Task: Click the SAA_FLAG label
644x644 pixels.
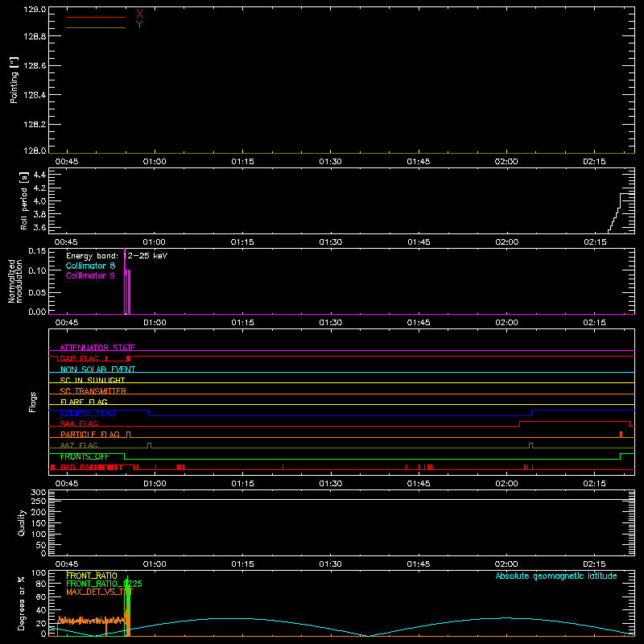Action: point(79,423)
